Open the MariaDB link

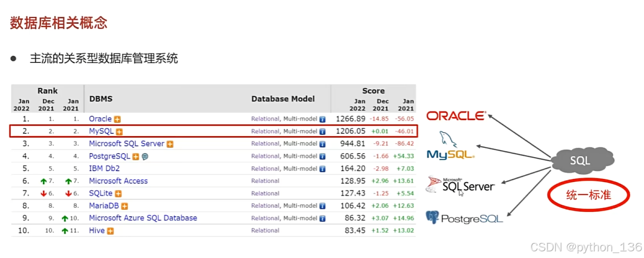(104, 206)
